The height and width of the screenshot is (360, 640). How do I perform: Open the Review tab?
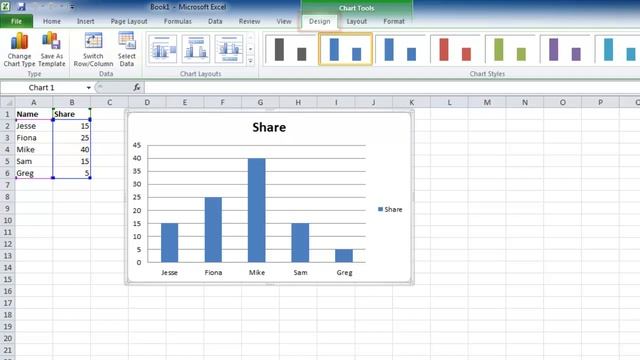[x=249, y=21]
